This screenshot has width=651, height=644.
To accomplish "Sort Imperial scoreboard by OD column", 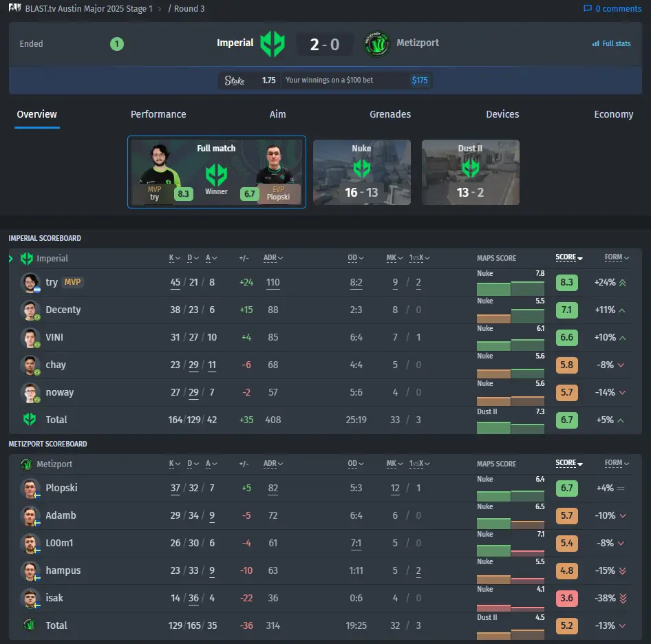I will pyautogui.click(x=355, y=258).
